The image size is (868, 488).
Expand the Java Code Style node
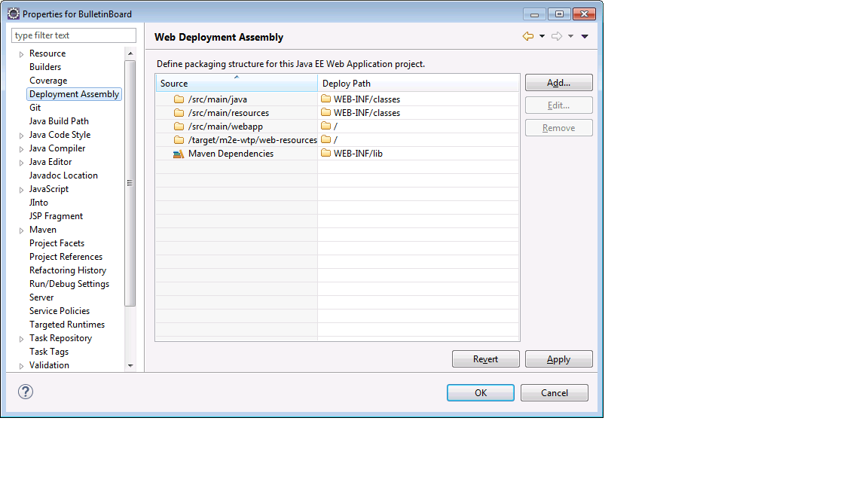pos(21,136)
